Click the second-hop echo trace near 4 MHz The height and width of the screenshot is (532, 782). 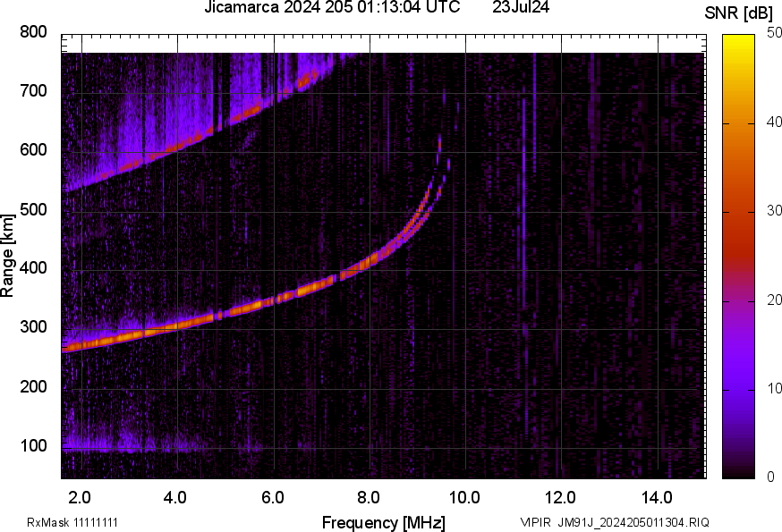[177, 147]
